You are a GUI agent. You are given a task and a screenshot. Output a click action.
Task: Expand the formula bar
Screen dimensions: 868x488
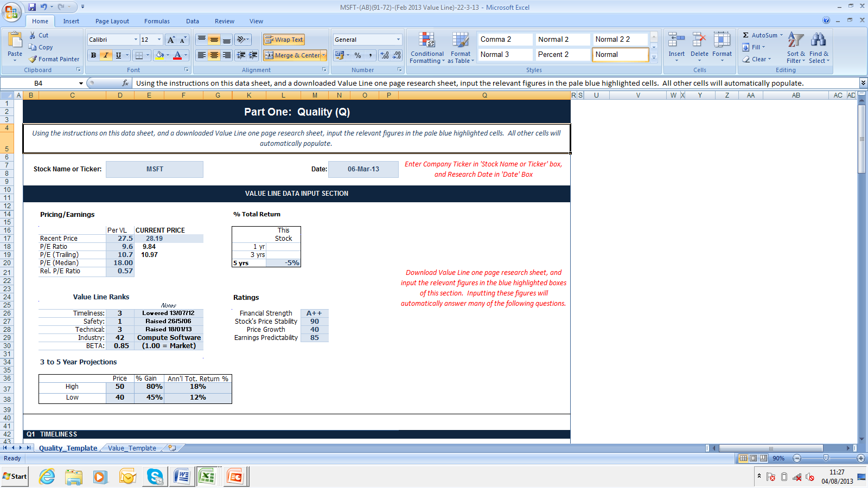tap(863, 83)
